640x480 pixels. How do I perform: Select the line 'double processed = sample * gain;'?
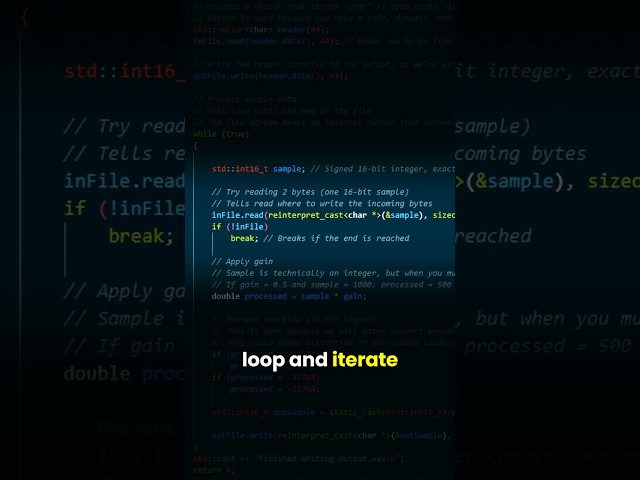click(x=289, y=296)
